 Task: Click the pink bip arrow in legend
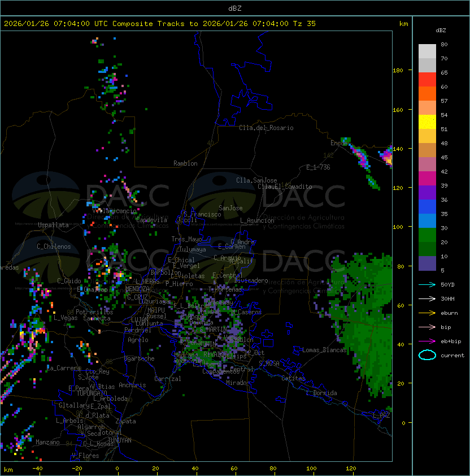pos(427,327)
